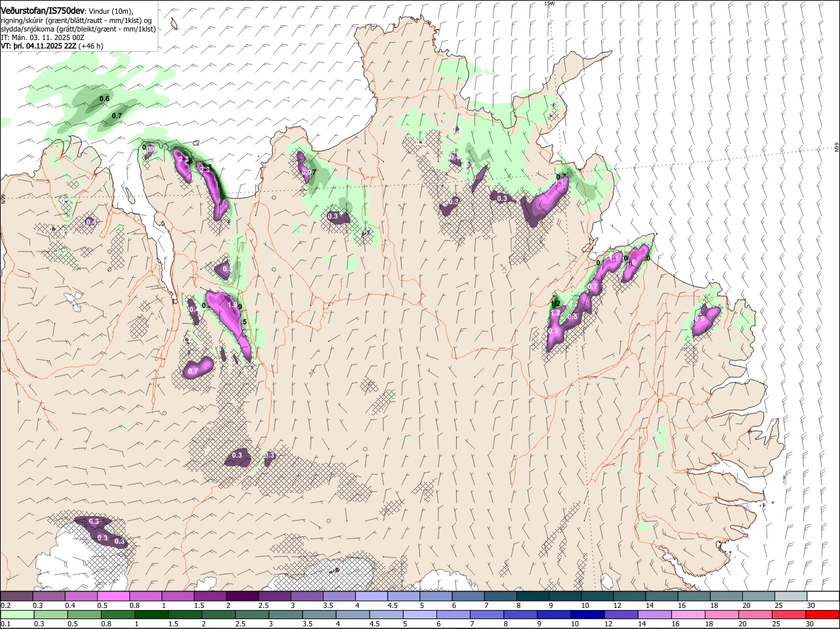Click the upper legend swatch between 0.2 and 0.3
Image resolution: width=840 pixels, height=629 pixels.
(16, 596)
